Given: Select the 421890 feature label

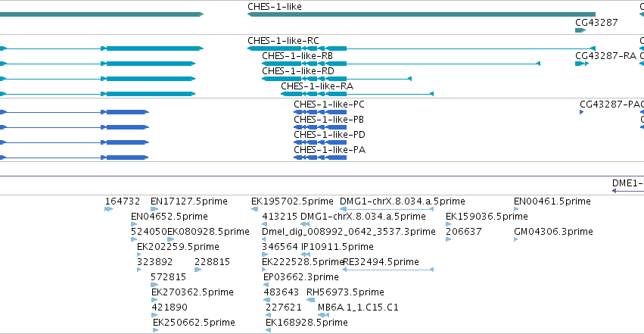Looking at the screenshot, I should coord(170,307).
